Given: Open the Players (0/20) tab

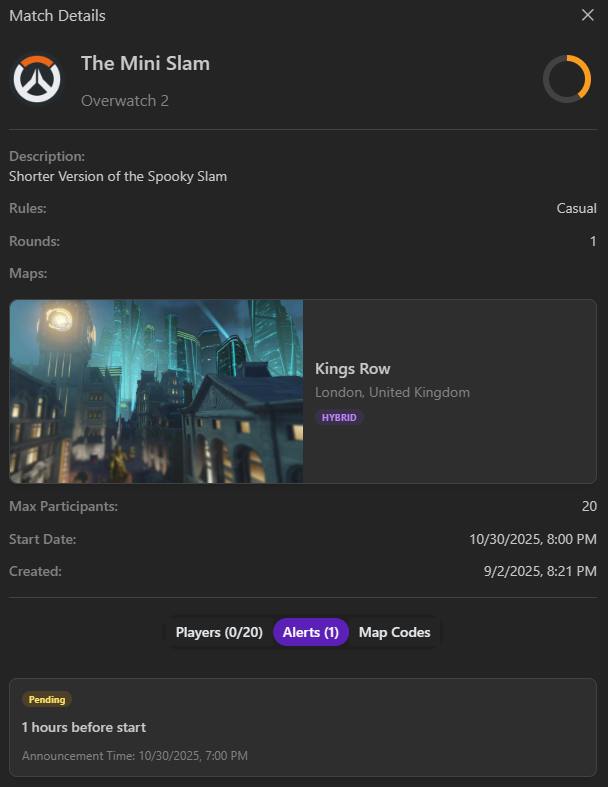Looking at the screenshot, I should click(219, 632).
